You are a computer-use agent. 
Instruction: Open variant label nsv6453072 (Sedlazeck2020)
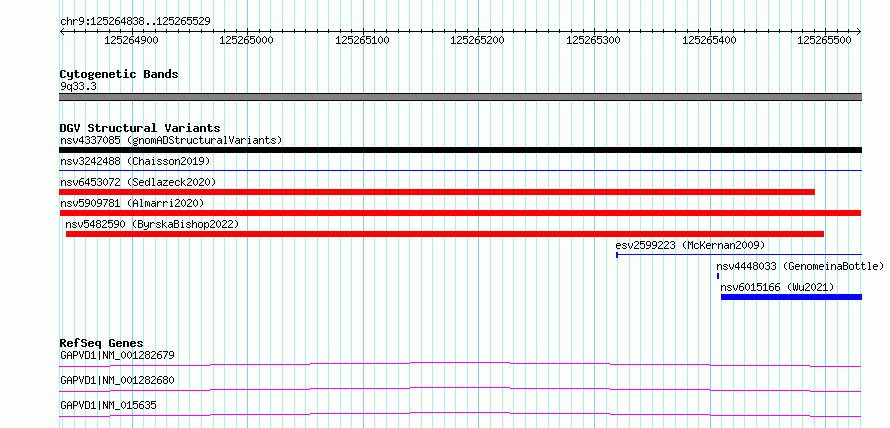[x=138, y=182]
